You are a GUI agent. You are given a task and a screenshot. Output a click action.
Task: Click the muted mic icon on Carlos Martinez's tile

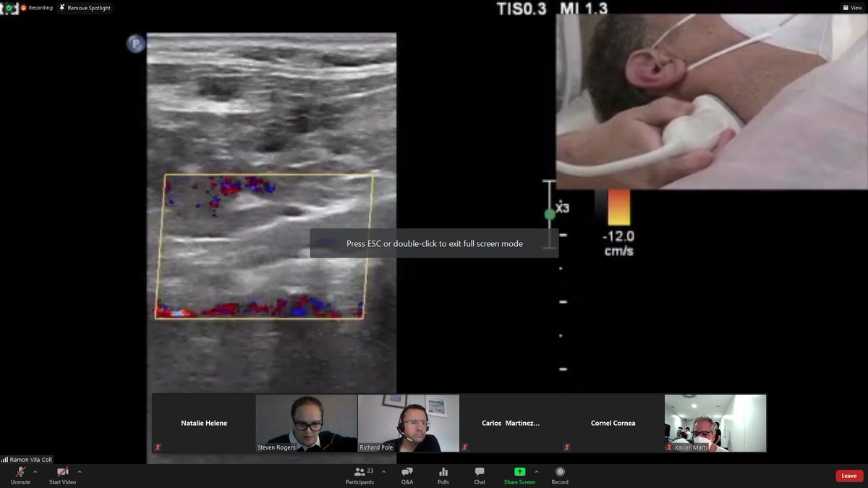coord(465,447)
